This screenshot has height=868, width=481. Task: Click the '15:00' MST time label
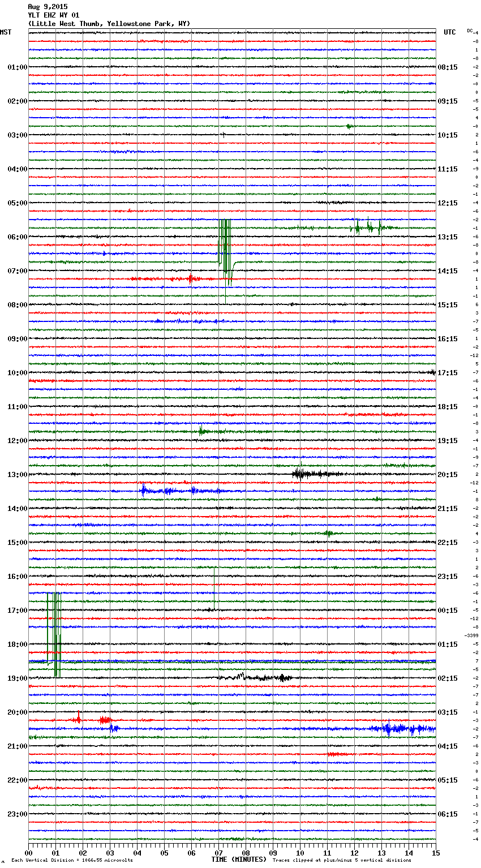[x=18, y=543]
